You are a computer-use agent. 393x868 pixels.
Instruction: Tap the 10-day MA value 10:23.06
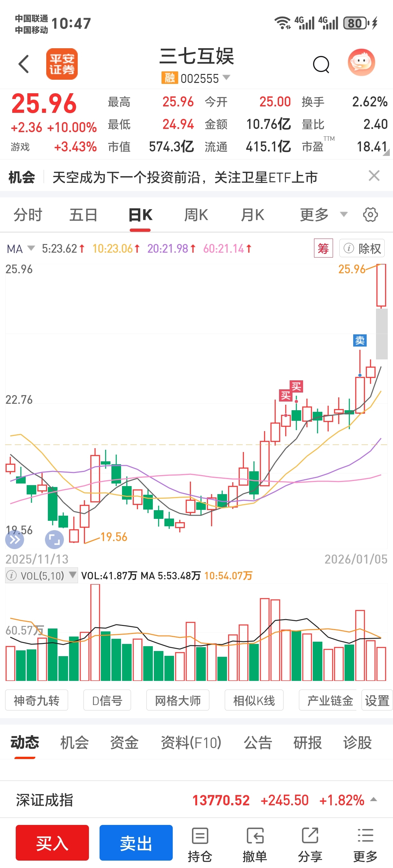[116, 249]
